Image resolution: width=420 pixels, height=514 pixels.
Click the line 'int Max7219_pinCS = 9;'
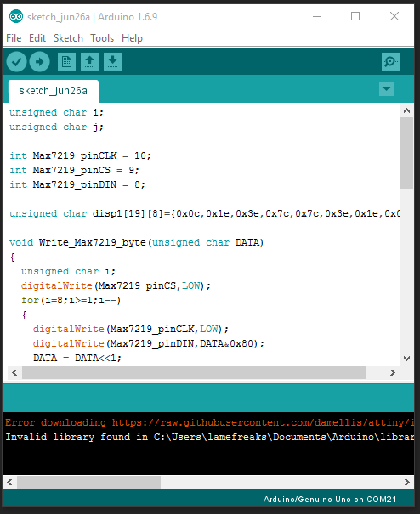point(74,170)
